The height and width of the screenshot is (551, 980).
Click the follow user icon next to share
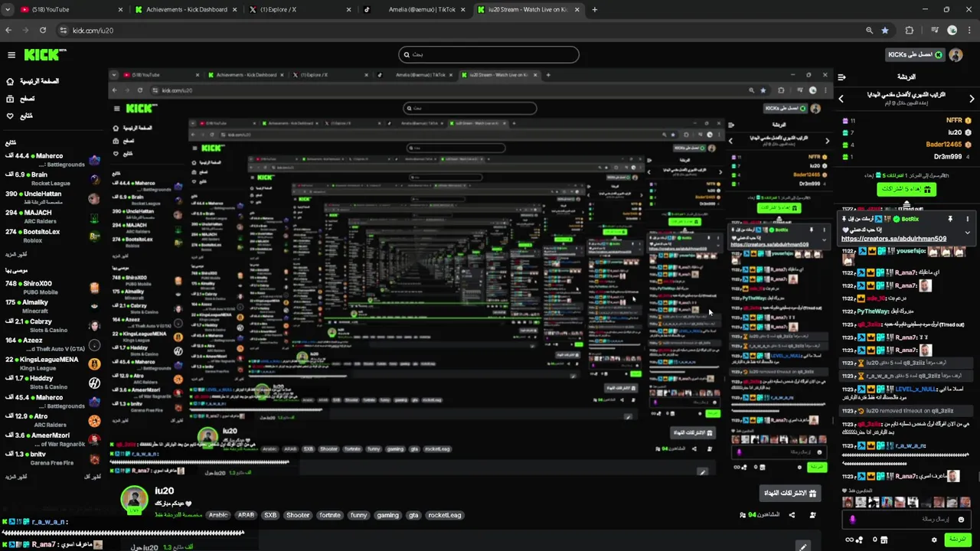pyautogui.click(x=812, y=515)
